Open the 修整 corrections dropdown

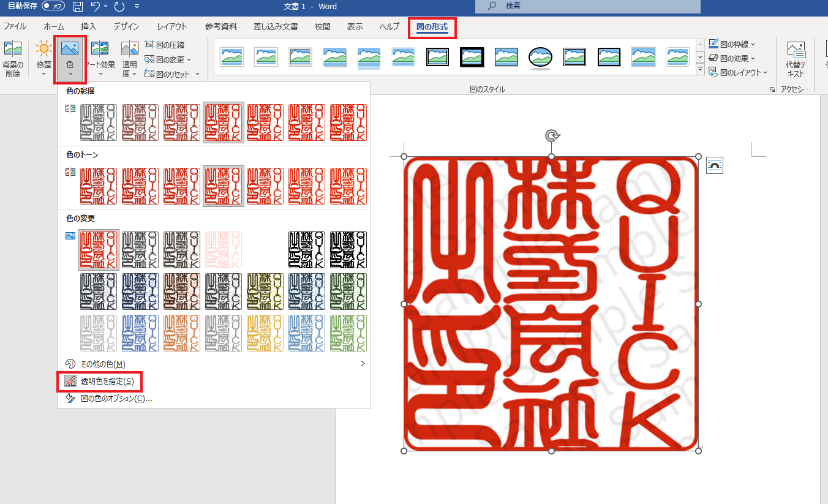[x=43, y=59]
